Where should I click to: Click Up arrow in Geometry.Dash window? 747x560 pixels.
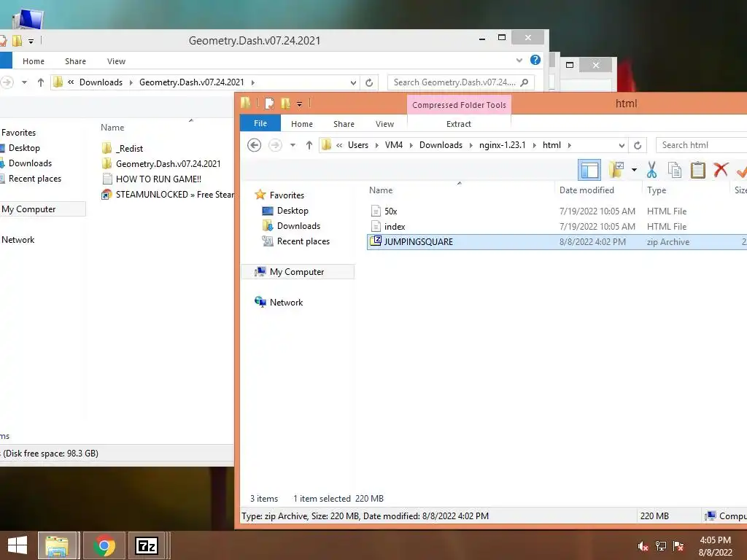(41, 82)
